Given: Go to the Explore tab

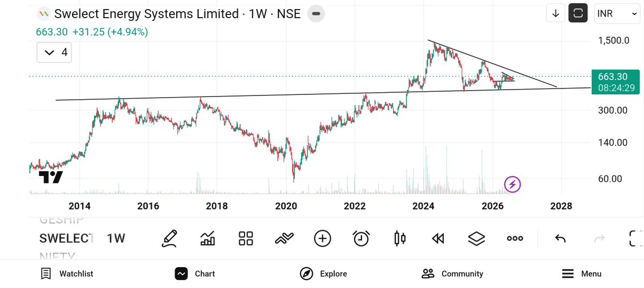Looking at the screenshot, I should (323, 274).
